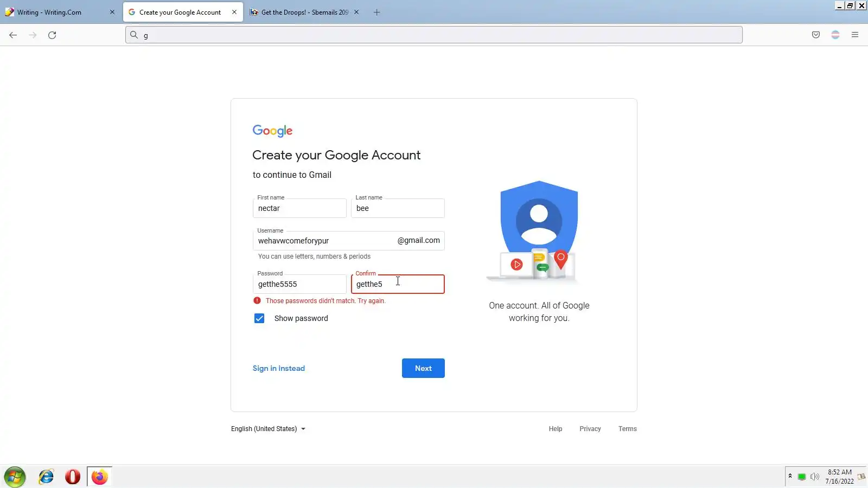Open the Firefox account avatar icon

pos(835,35)
